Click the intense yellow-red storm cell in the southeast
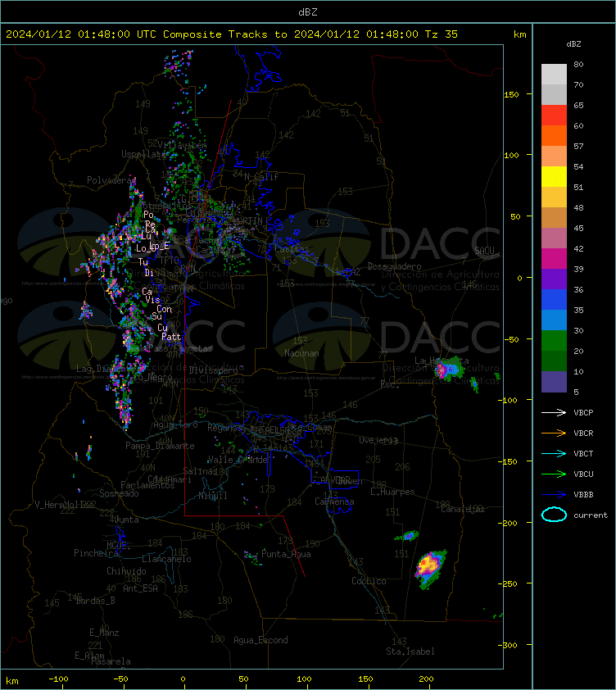Viewport: 616px width, 690px height. [430, 567]
